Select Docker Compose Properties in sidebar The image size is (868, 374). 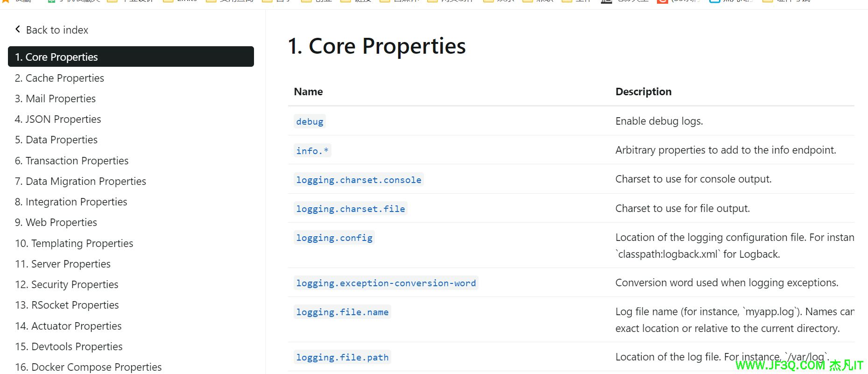pos(88,367)
